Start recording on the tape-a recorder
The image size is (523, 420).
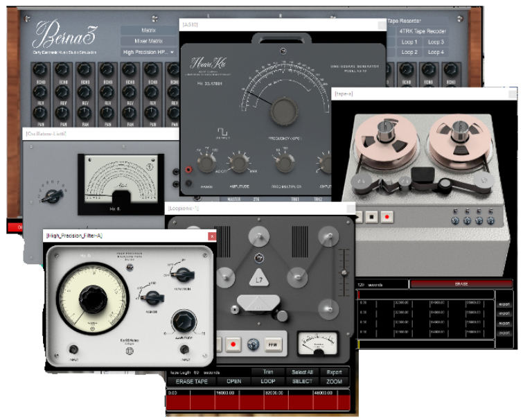pos(387,217)
